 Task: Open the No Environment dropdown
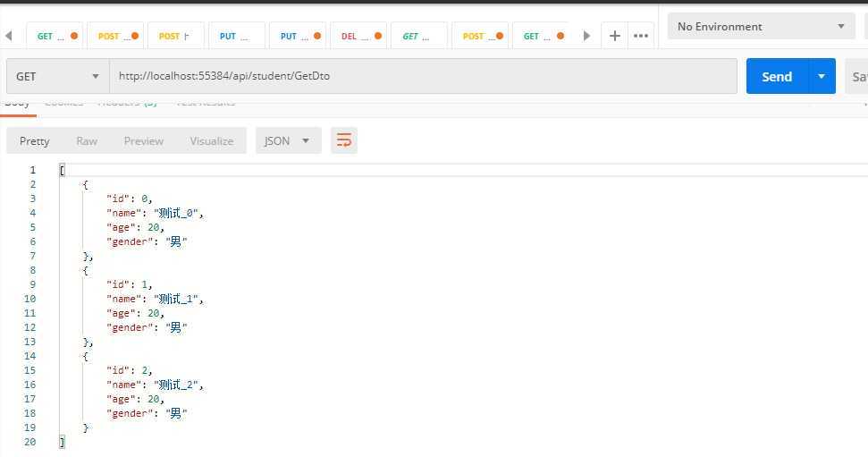[761, 27]
